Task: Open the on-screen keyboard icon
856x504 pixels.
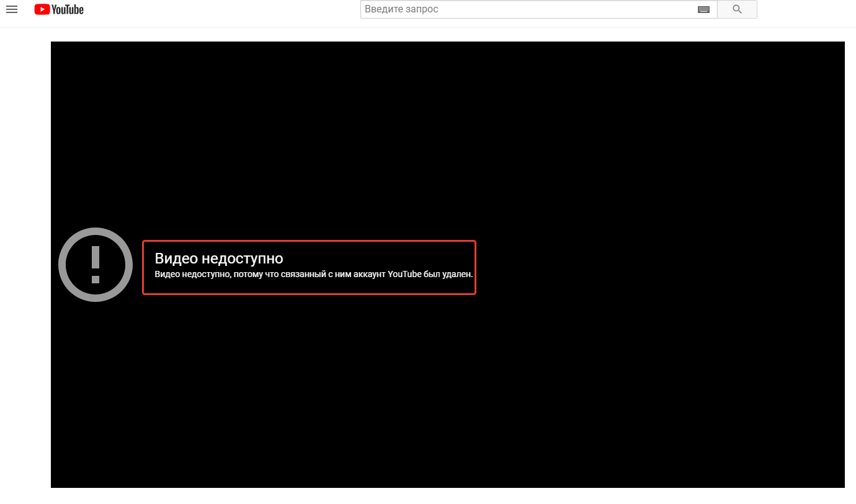Action: [703, 9]
